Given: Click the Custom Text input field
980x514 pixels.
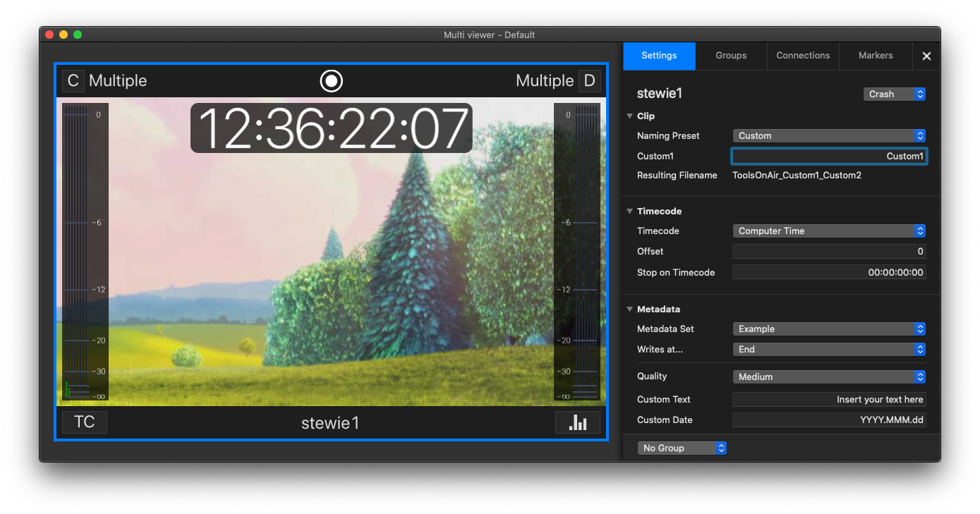Looking at the screenshot, I should (829, 400).
